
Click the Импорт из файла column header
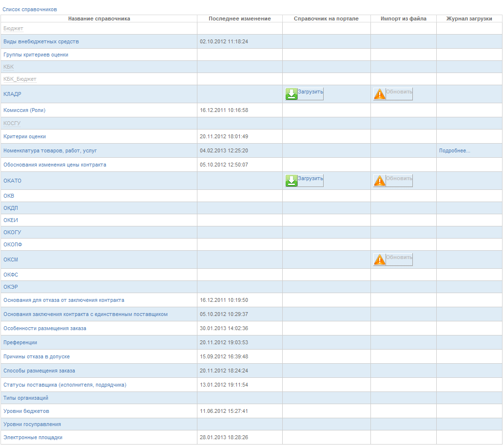point(404,19)
